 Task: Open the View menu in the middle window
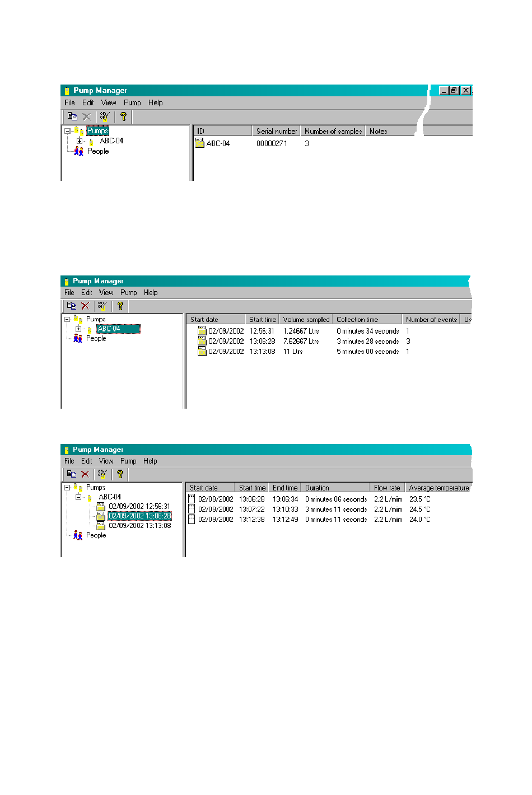[106, 292]
